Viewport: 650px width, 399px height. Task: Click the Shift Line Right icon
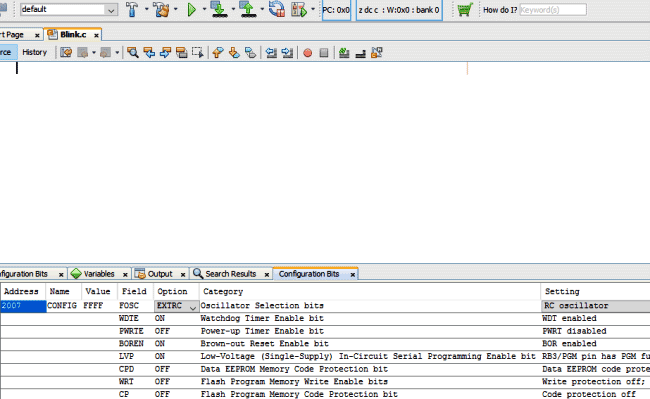pyautogui.click(x=287, y=53)
